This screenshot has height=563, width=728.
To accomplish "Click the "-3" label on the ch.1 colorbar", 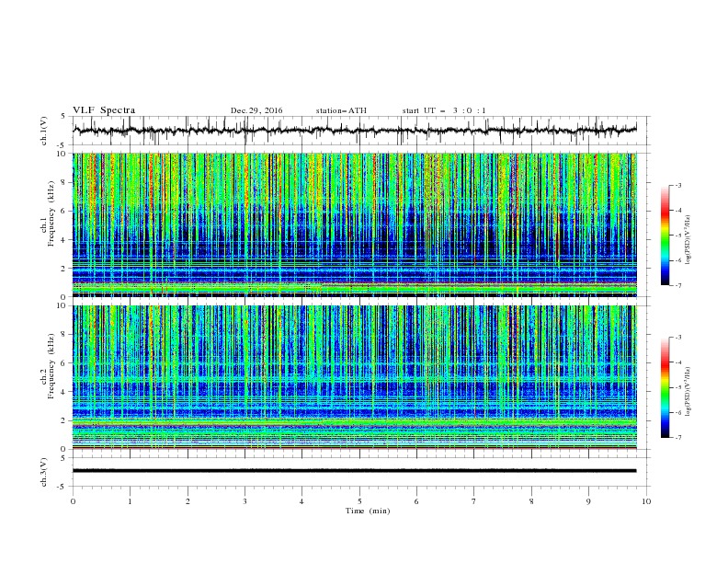I will pos(678,185).
